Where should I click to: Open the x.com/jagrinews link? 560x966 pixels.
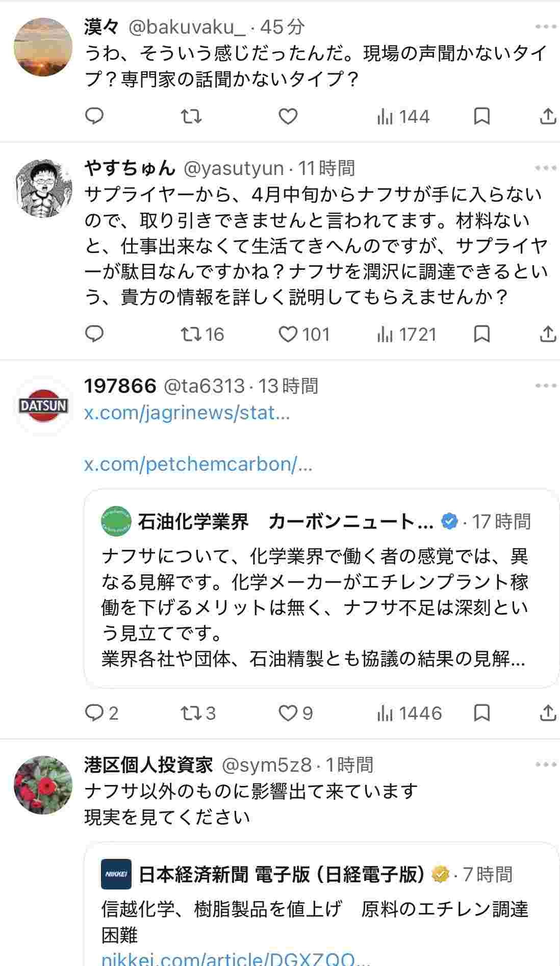point(187,412)
